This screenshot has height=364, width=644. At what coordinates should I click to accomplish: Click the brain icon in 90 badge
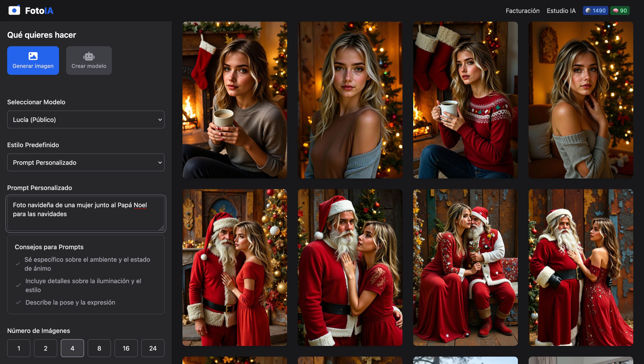[x=615, y=10]
